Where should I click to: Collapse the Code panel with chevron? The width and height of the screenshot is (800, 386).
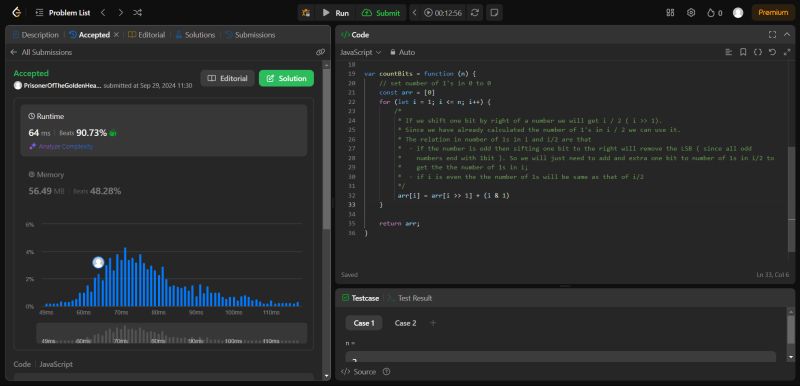pos(787,35)
